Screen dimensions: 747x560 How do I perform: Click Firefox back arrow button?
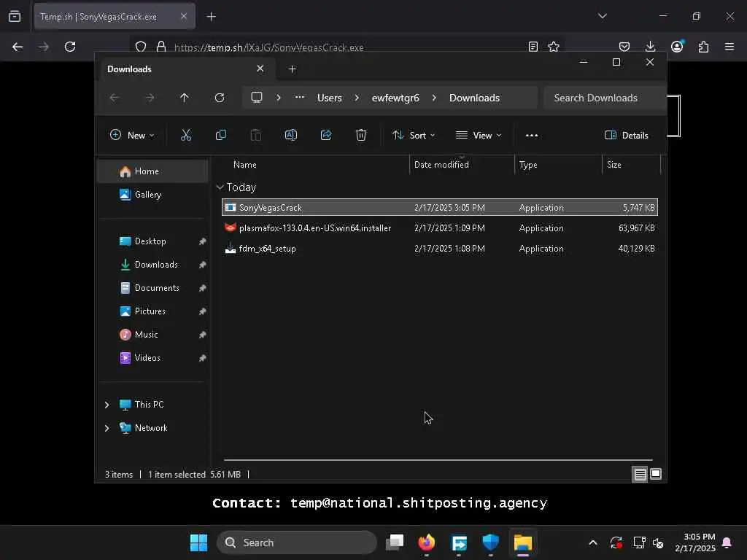18,47
